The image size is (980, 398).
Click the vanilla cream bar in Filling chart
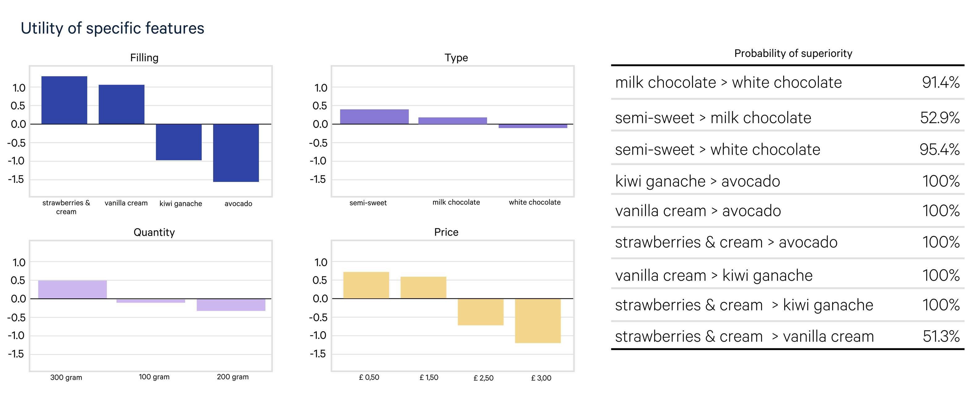pyautogui.click(x=121, y=104)
